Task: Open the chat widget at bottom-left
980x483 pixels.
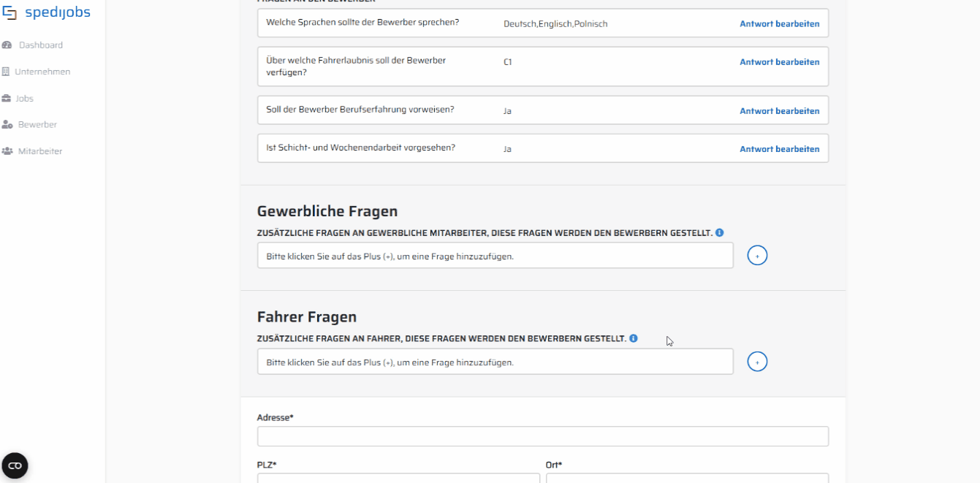Action: [x=15, y=465]
